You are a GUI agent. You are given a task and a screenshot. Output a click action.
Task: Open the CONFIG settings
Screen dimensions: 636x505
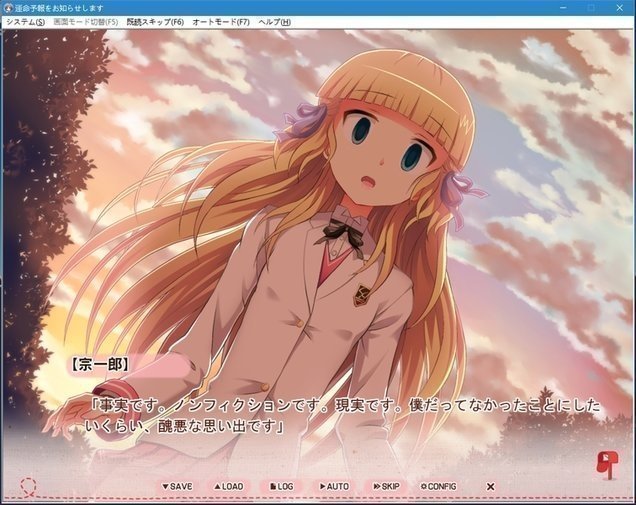pos(439,486)
